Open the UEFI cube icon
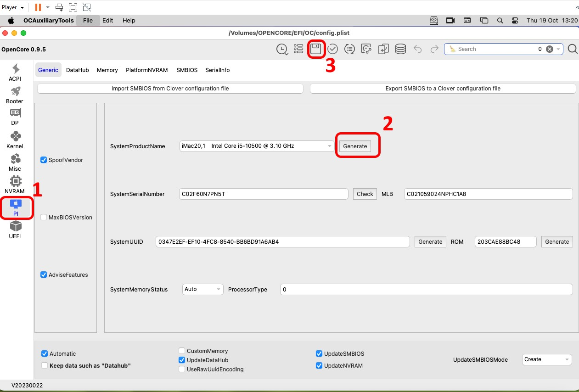579x392 pixels. 16,226
